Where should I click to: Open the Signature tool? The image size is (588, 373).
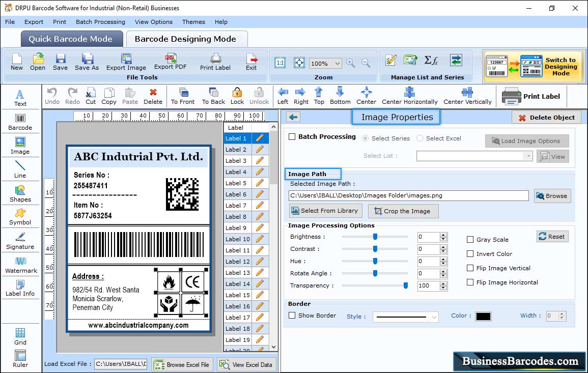pyautogui.click(x=20, y=241)
